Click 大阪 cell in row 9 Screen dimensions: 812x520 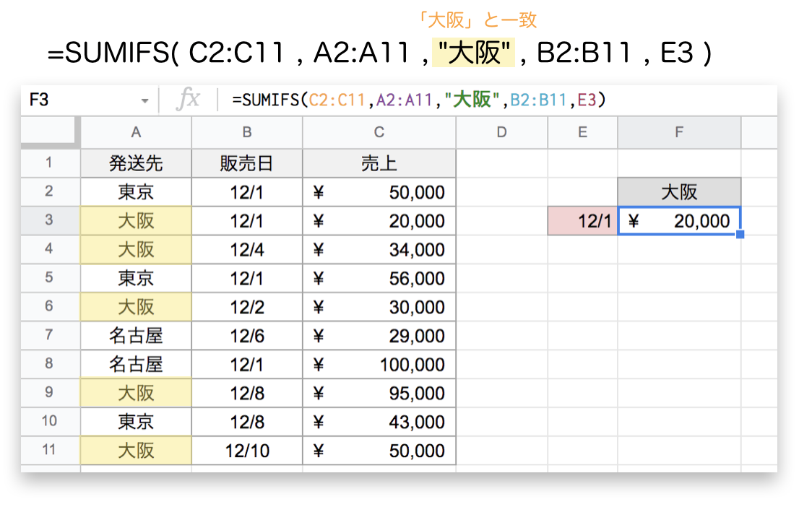pyautogui.click(x=137, y=393)
